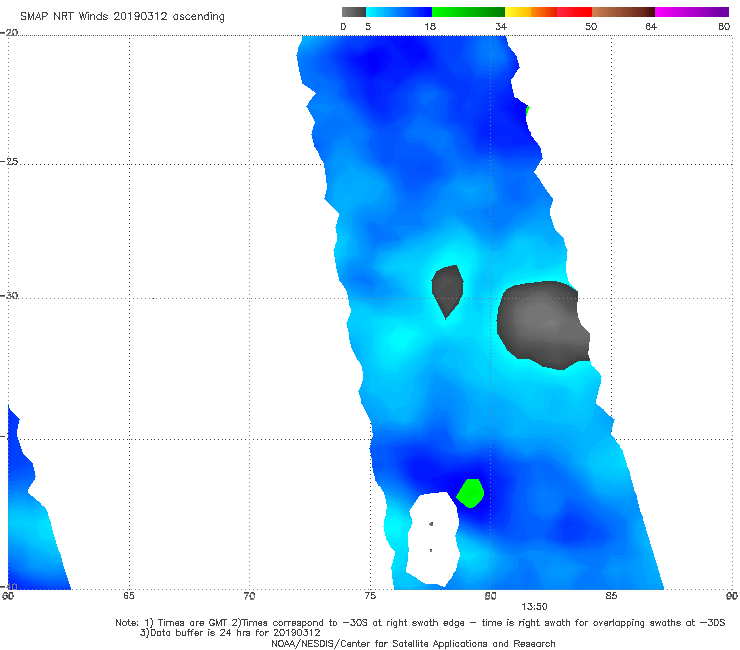The width and height of the screenshot is (740, 650).
Task: Click the color bar label '5'
Action: click(x=368, y=26)
